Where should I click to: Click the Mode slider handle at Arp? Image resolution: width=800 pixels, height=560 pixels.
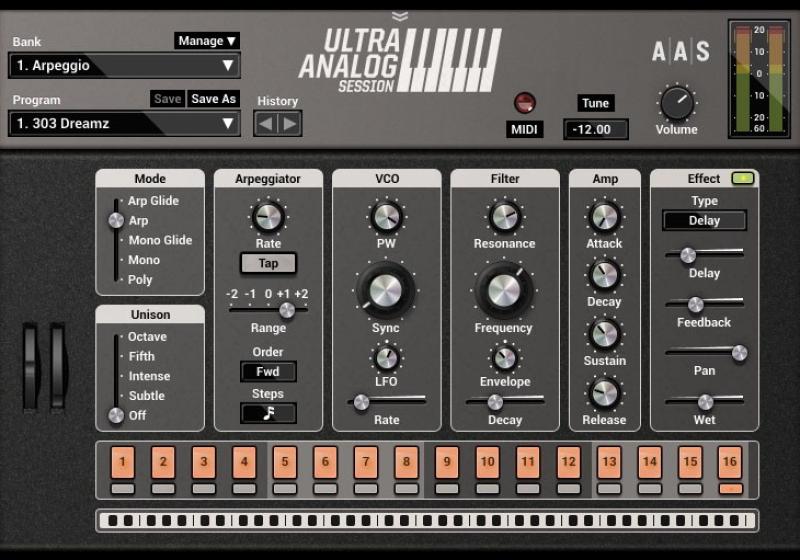(x=116, y=220)
